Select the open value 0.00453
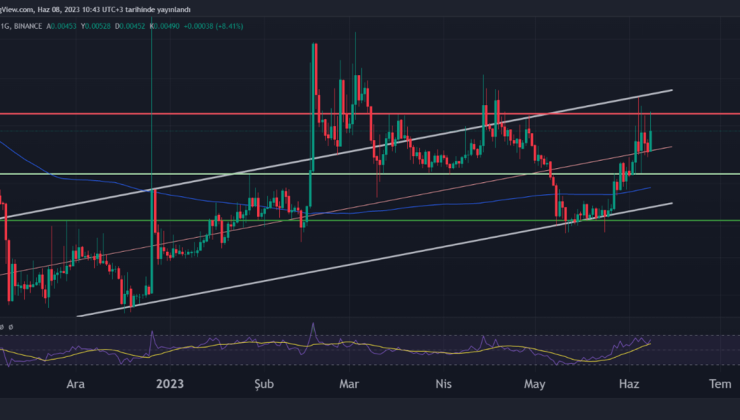The image size is (740, 420). (64, 26)
